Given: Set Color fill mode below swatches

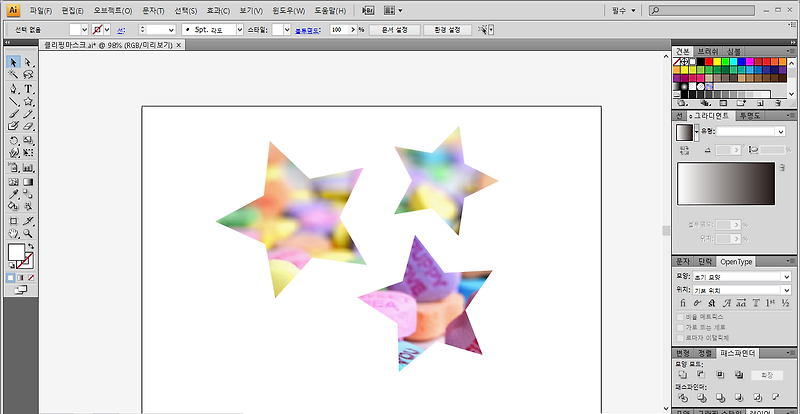Looking at the screenshot, I should (11, 278).
